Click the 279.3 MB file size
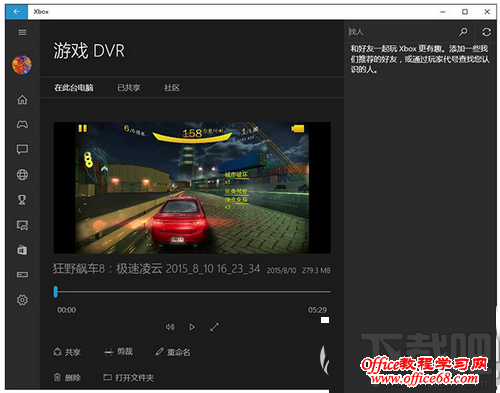Image resolution: width=500 pixels, height=393 pixels. (316, 270)
